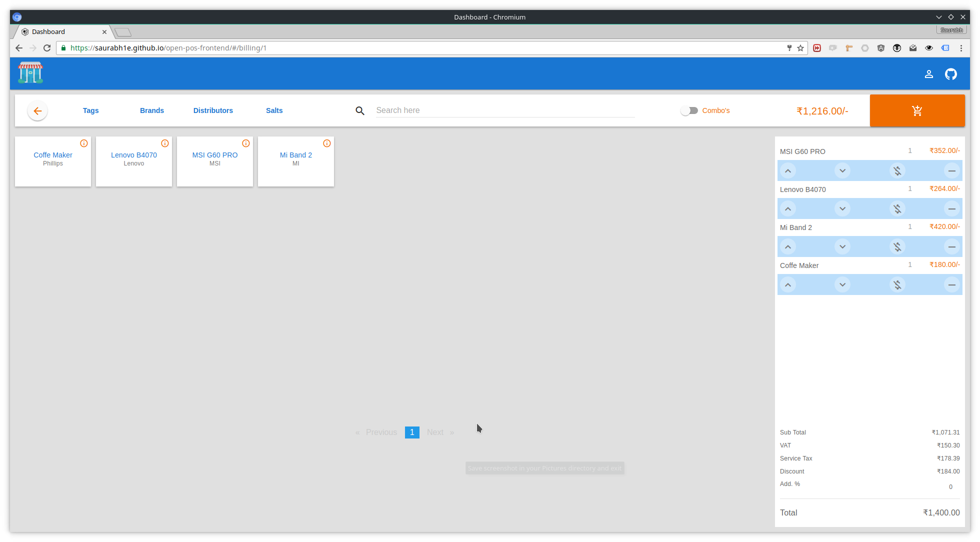Click the Next pagination link
The image size is (980, 542).
click(x=435, y=432)
